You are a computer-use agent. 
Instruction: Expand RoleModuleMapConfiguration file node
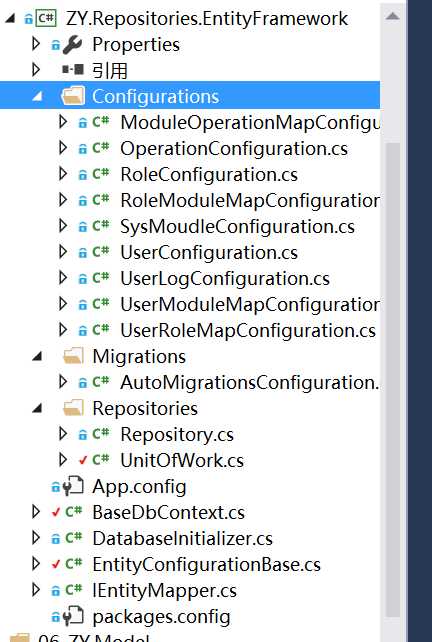63,200
